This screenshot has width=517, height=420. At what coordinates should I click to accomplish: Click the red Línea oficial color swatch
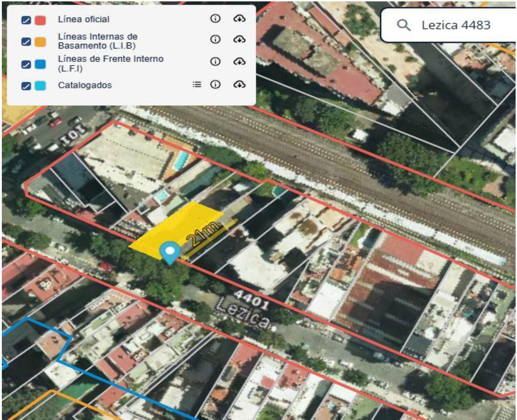pyautogui.click(x=40, y=20)
